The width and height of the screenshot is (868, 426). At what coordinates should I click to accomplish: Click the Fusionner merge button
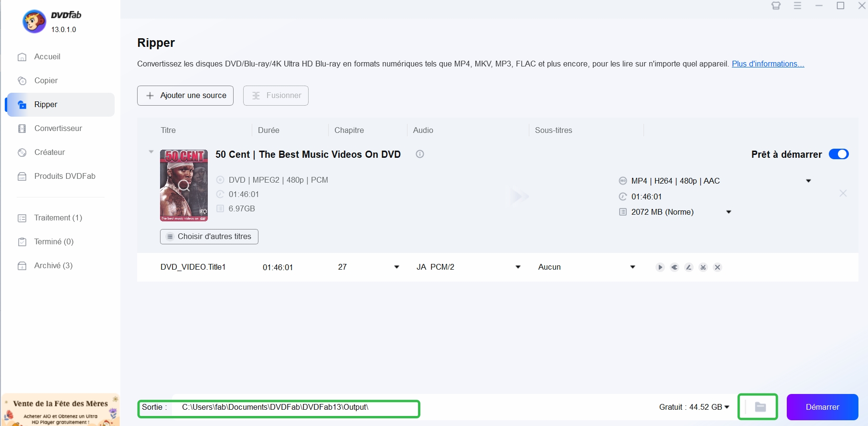tap(276, 96)
